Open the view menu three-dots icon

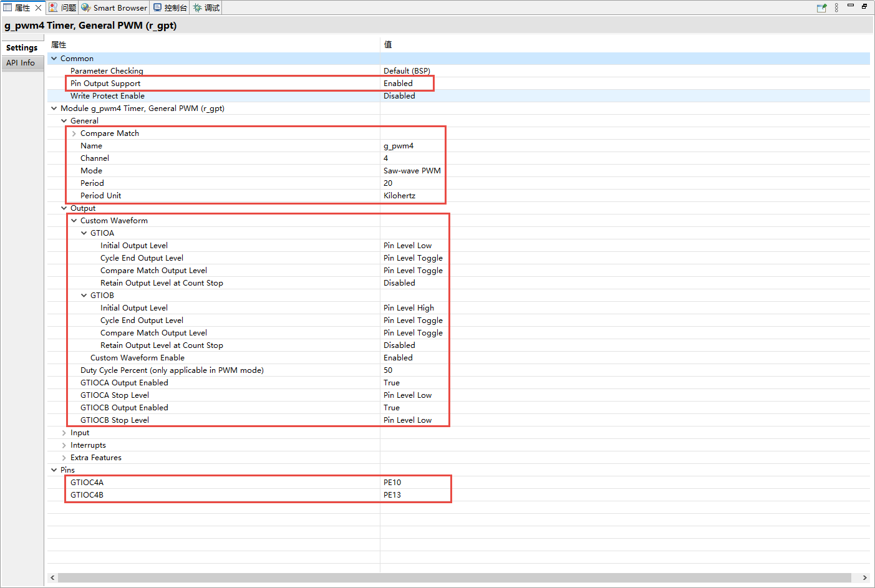836,7
